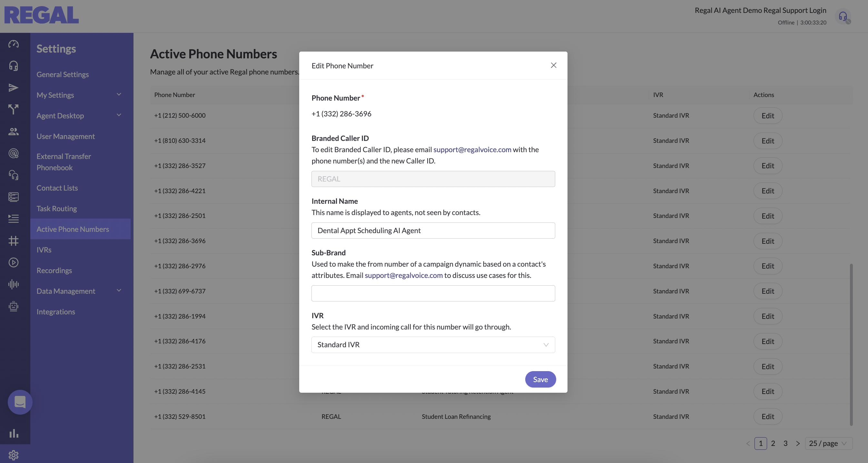Click +1 (332) 286-2501 phone number cell
Viewport: 868px width, 463px height.
[180, 216]
